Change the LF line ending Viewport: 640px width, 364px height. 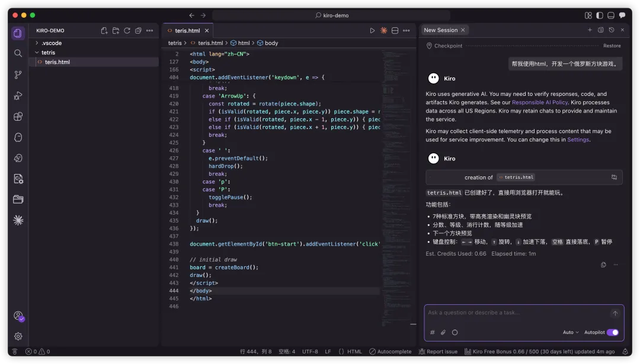[328, 352]
